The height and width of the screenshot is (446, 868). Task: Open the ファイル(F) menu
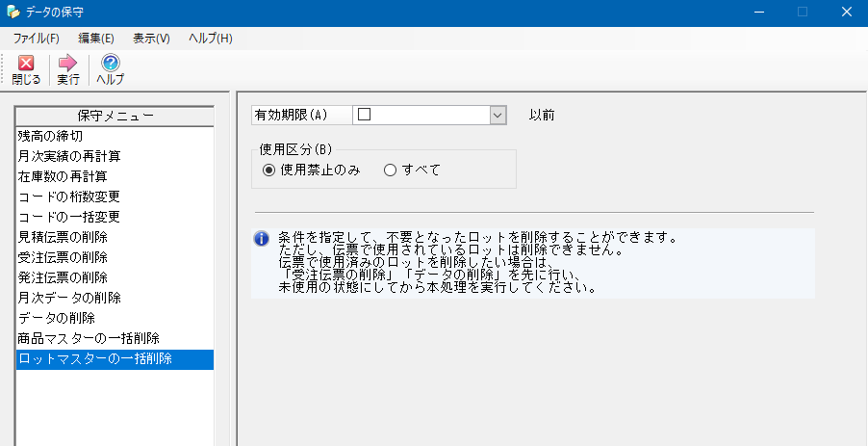point(36,39)
